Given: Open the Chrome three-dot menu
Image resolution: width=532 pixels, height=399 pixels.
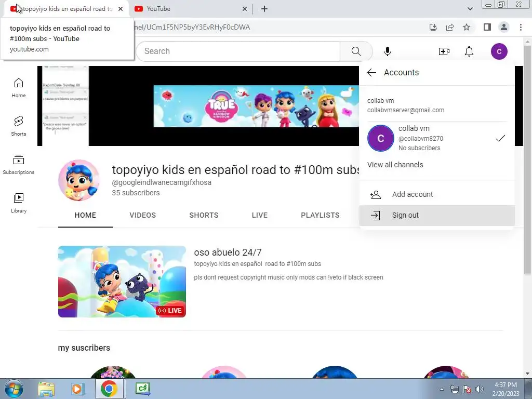Looking at the screenshot, I should pyautogui.click(x=521, y=27).
